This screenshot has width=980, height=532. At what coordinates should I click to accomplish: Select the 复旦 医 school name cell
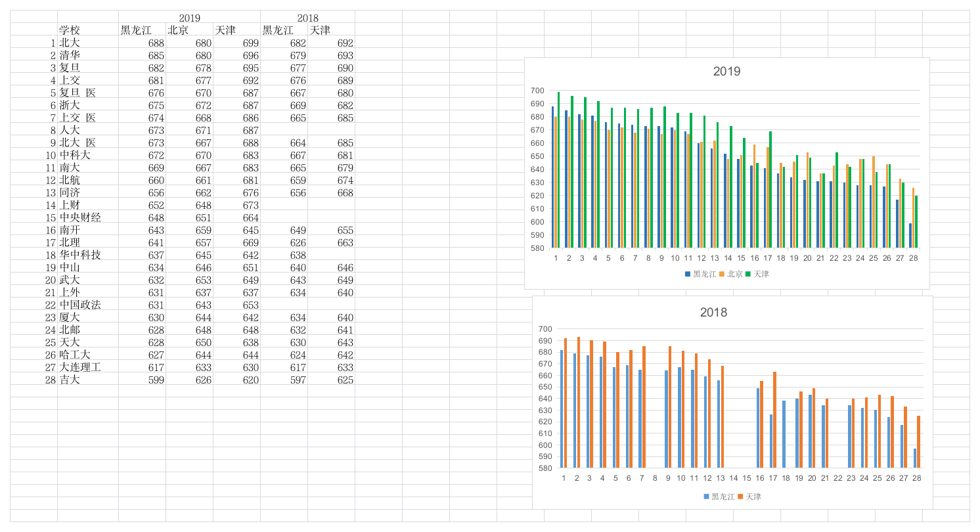click(88, 93)
